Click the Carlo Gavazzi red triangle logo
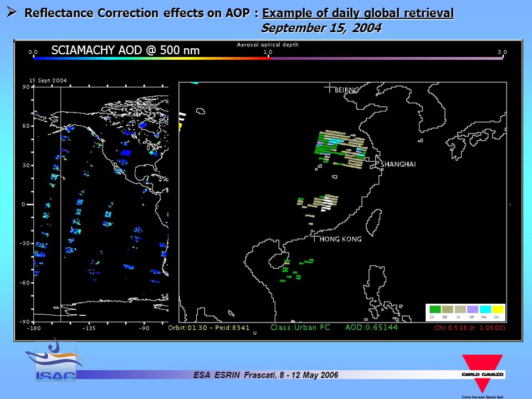Screen dimensions: 532x399 tap(482, 374)
